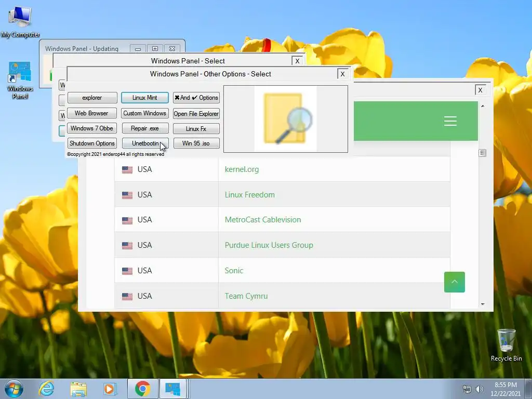
Task: Open the Recycle Bin icon
Action: 506,345
